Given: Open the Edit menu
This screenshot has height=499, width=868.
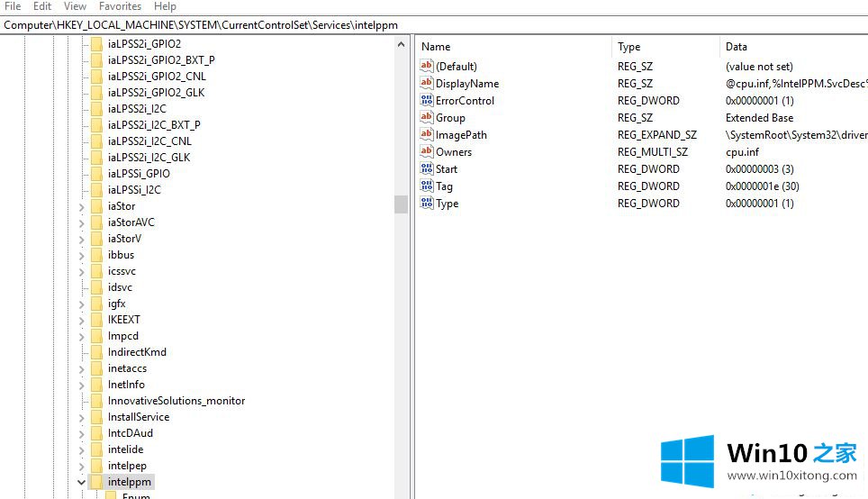Looking at the screenshot, I should pos(42,6).
